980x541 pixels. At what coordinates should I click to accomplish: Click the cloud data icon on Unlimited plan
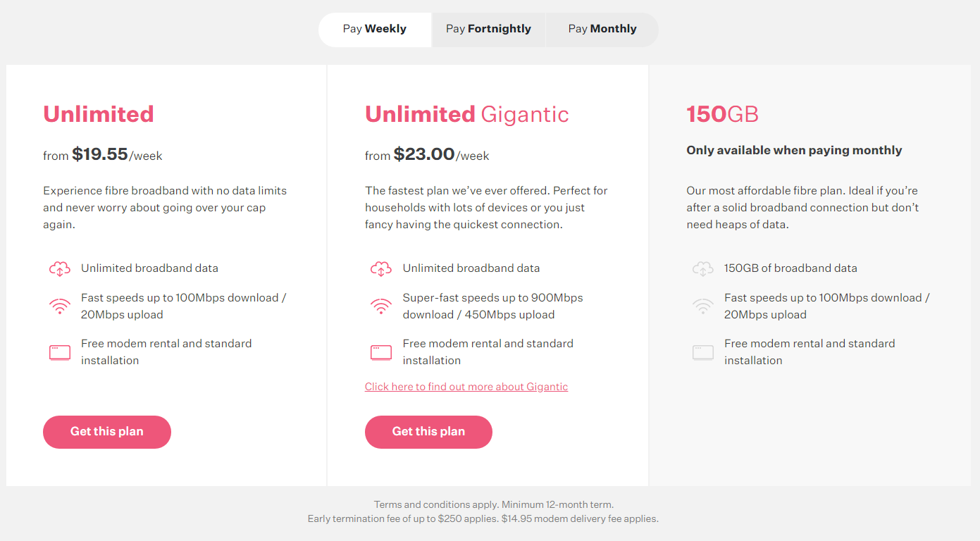click(x=60, y=268)
